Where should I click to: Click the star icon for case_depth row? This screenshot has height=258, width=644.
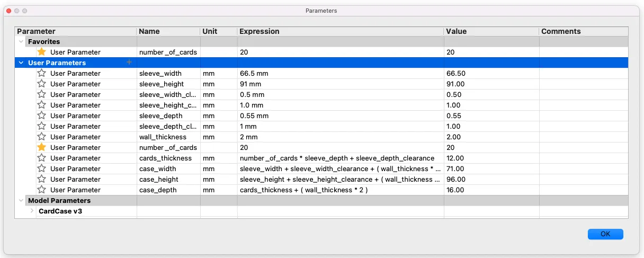click(x=42, y=190)
